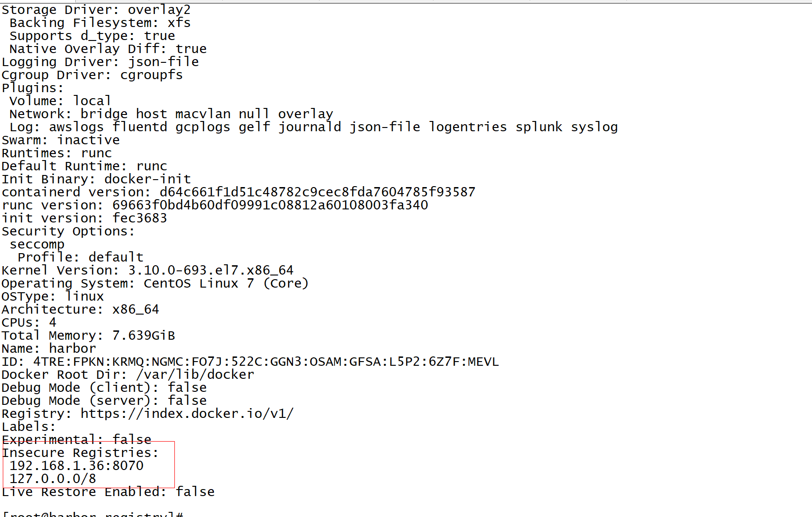This screenshot has height=517, width=812.
Task: Click the Operating System text CentOS Linux 7
Action: 199,283
